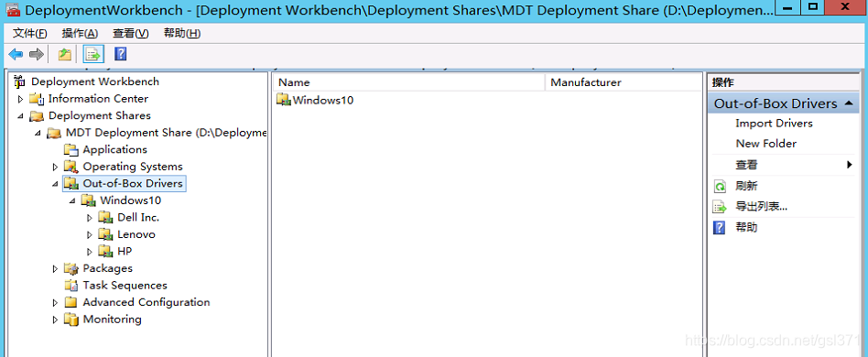Expand the Operating Systems node

point(55,167)
